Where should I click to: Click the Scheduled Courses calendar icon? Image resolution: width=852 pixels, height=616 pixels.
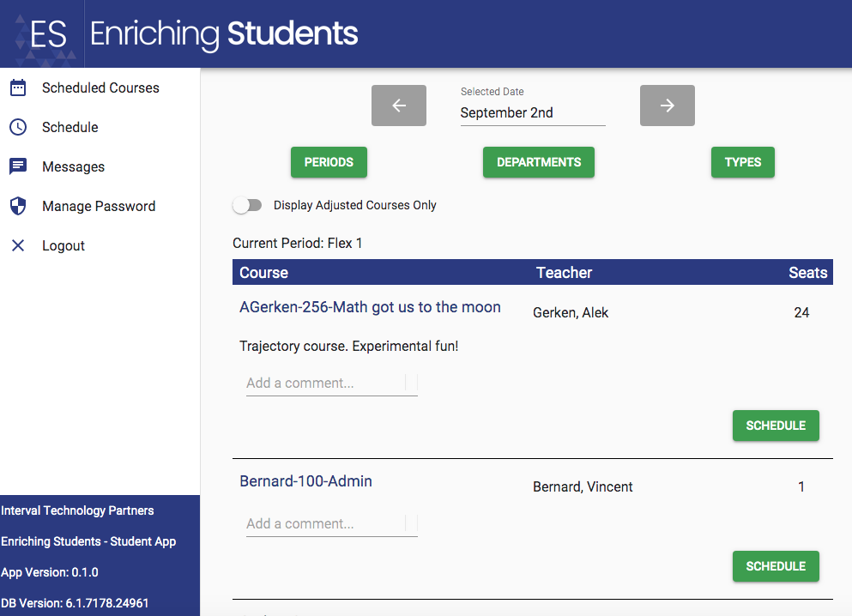click(x=18, y=88)
